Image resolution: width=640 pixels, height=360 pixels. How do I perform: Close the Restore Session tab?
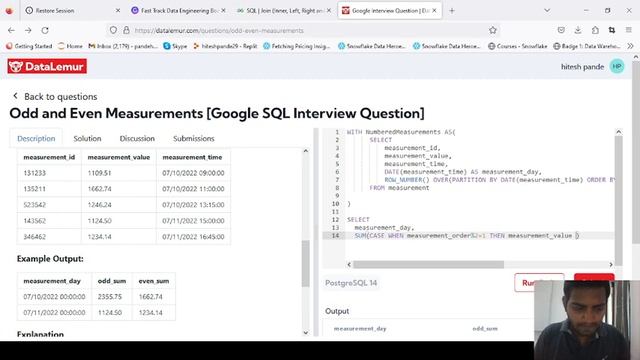(x=118, y=11)
